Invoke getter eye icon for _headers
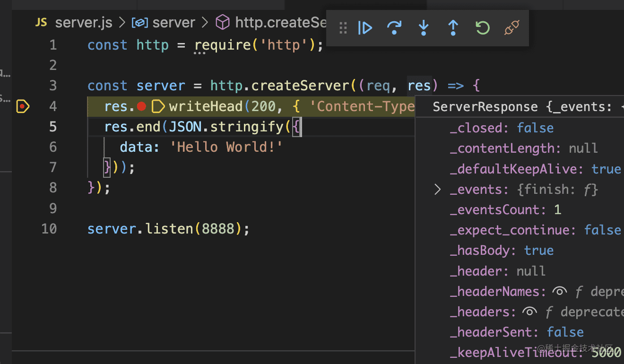624x364 pixels. pyautogui.click(x=530, y=312)
